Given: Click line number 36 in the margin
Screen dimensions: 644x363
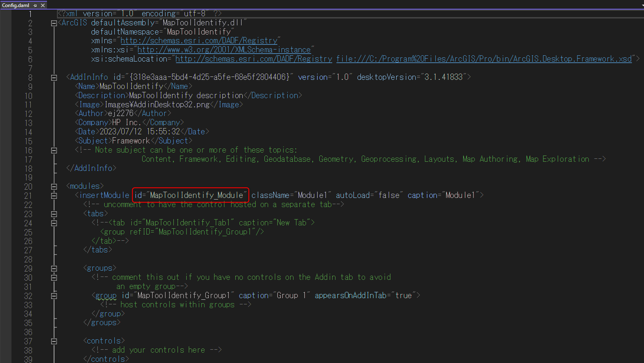Looking at the screenshot, I should (x=28, y=332).
